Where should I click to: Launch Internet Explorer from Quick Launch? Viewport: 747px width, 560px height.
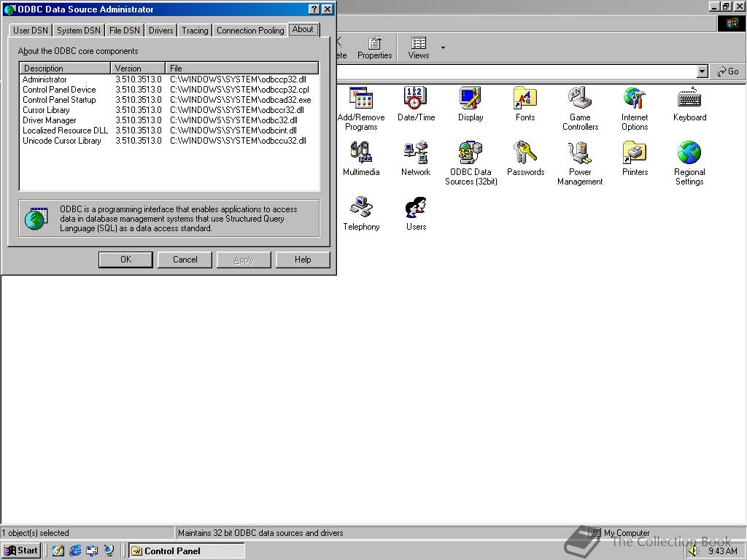75,551
